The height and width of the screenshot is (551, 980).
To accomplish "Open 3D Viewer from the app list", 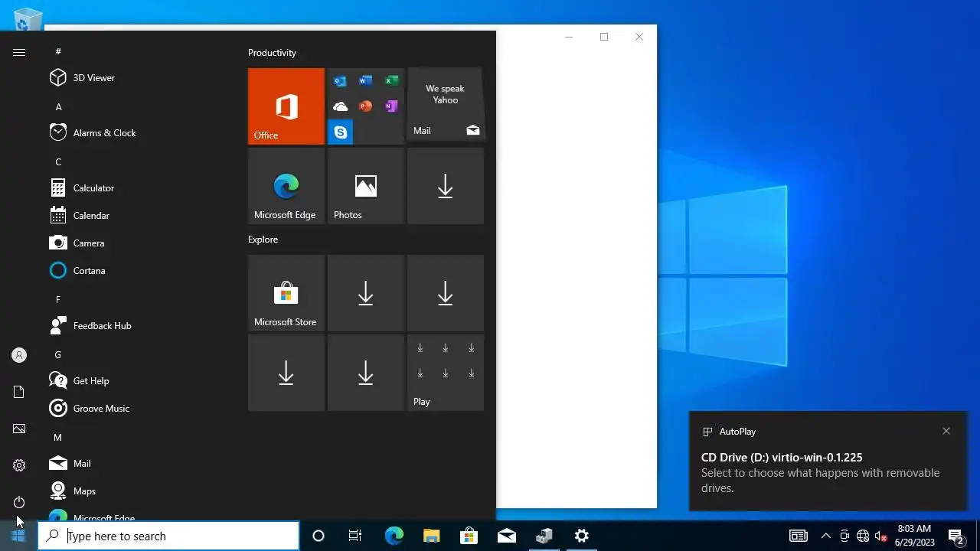I will tap(142, 78).
